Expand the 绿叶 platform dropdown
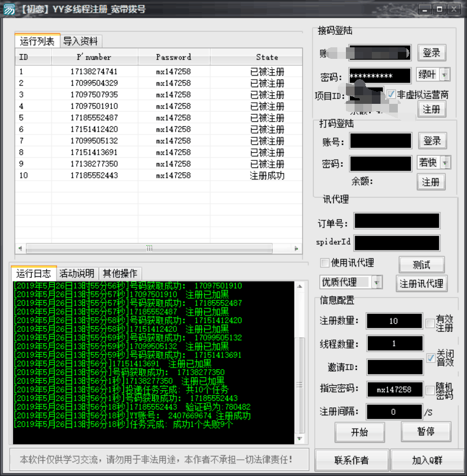467x476 pixels. tap(445, 74)
